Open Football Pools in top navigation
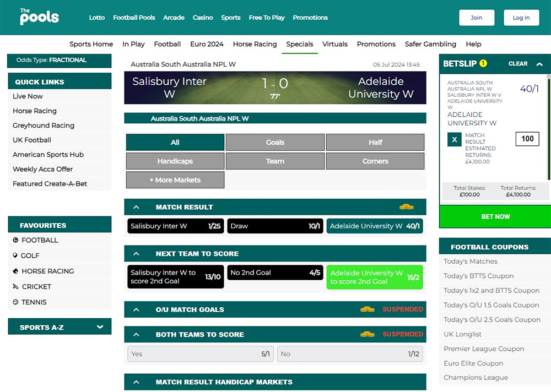 tap(134, 18)
